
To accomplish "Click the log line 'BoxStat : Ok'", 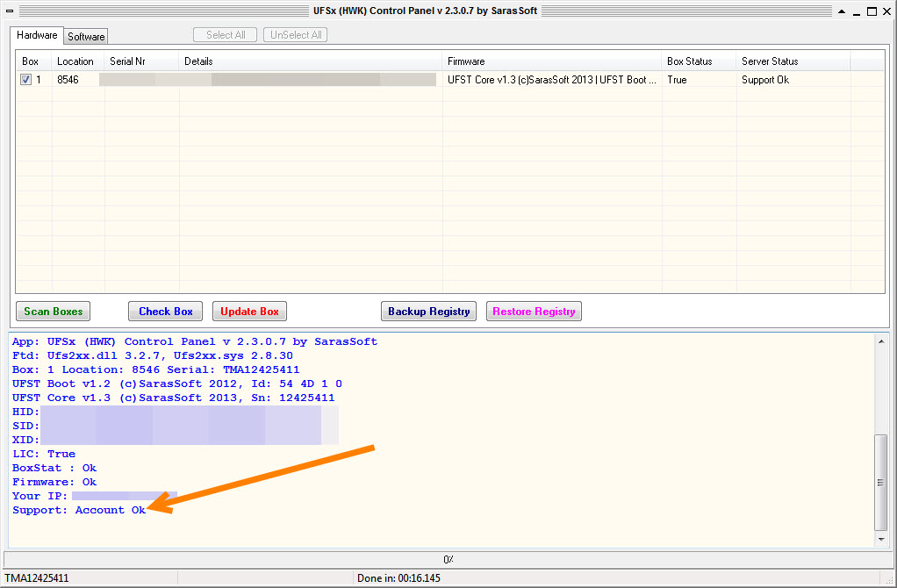I will point(54,468).
